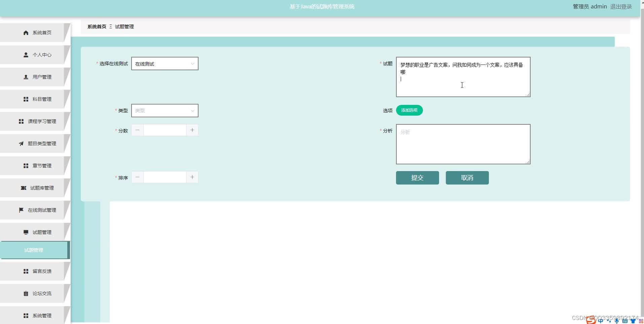Image resolution: width=644 pixels, height=324 pixels.
Task: Click the 管理员 admin user label
Action: pyautogui.click(x=590, y=6)
